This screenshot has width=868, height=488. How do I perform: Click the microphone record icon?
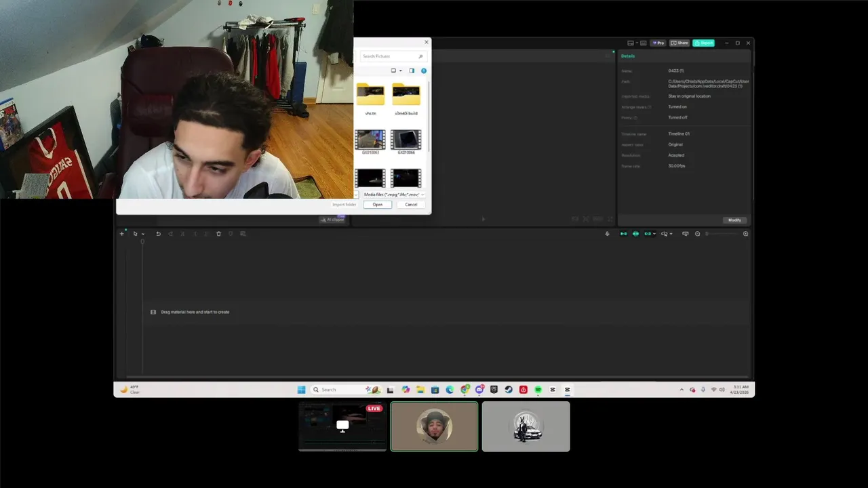(x=607, y=234)
